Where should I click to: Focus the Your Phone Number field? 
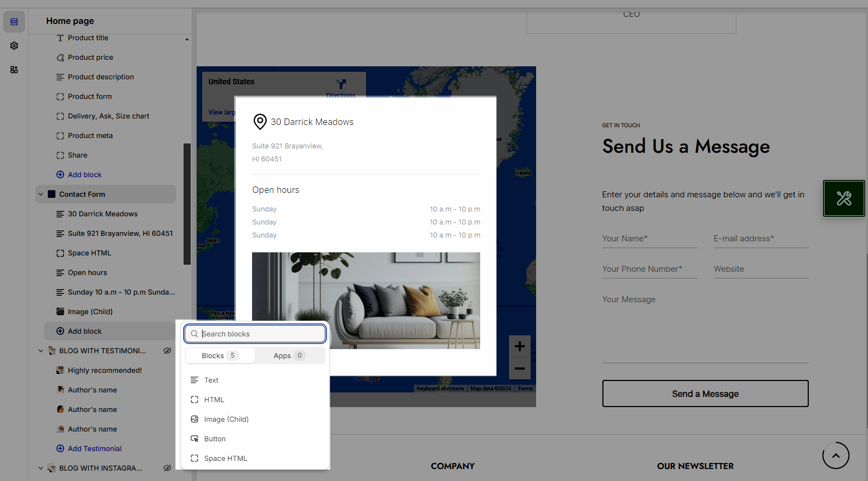coord(650,270)
